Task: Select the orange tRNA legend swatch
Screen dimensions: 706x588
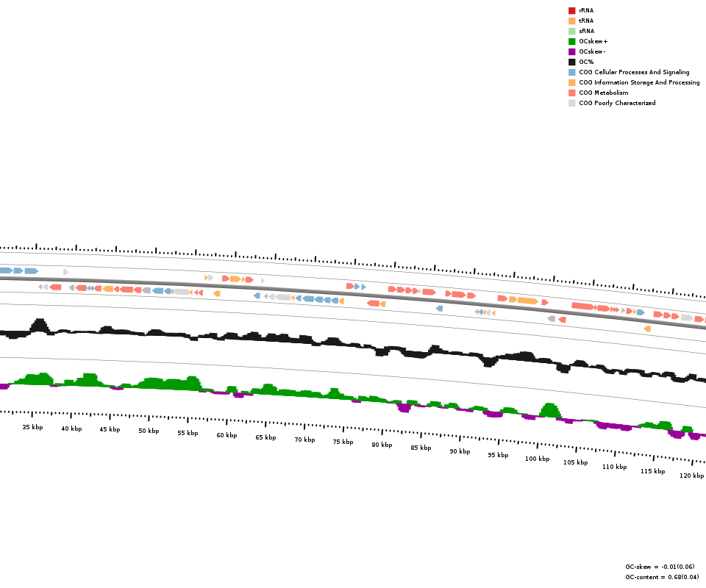Action: pyautogui.click(x=571, y=21)
